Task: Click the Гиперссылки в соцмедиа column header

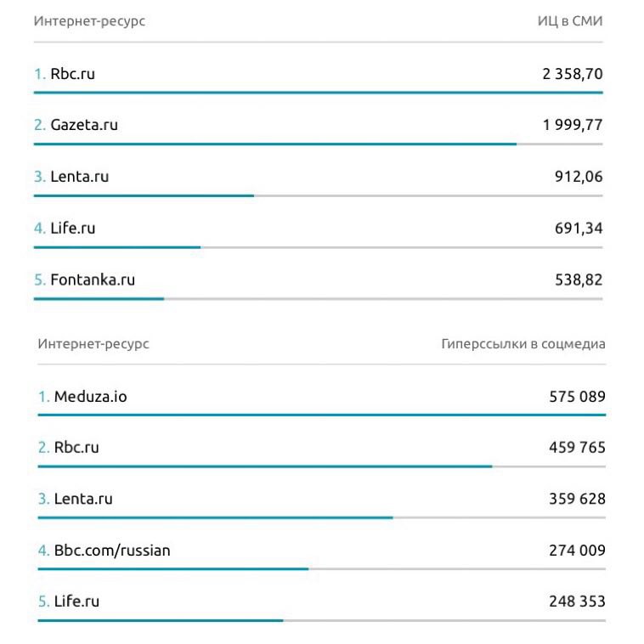Action: click(523, 344)
